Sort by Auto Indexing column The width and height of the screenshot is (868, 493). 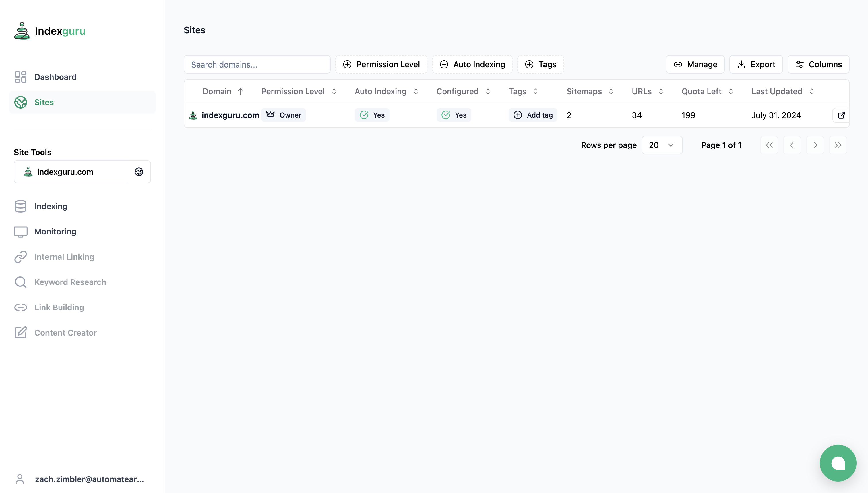[387, 91]
